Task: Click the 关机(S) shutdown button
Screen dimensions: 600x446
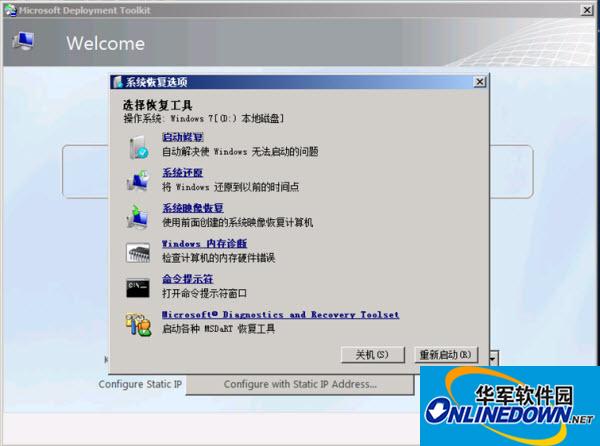Action: pos(372,355)
